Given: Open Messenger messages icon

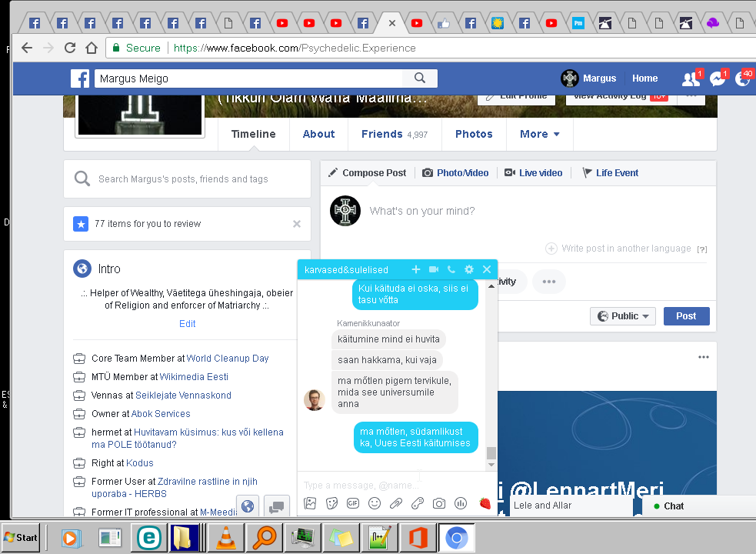Looking at the screenshot, I should [x=718, y=78].
